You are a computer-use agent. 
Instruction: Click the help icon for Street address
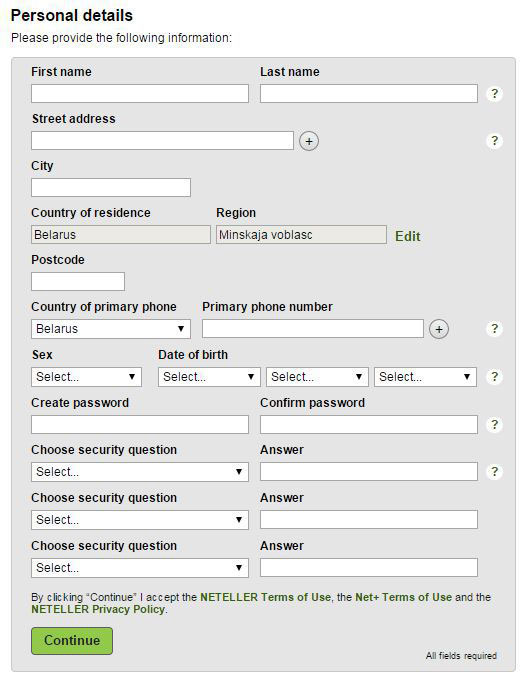coord(494,141)
